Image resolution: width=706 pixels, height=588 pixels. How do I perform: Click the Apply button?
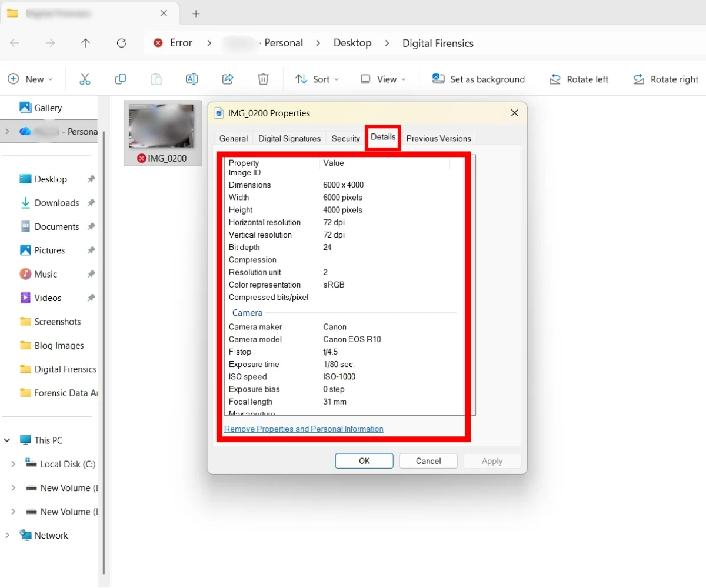[x=492, y=461]
